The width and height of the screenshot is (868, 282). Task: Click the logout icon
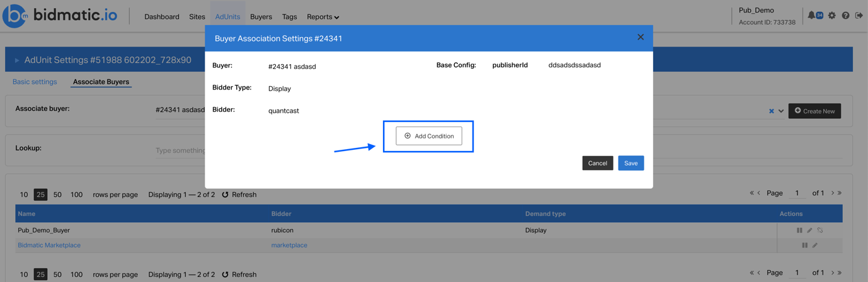pyautogui.click(x=859, y=15)
